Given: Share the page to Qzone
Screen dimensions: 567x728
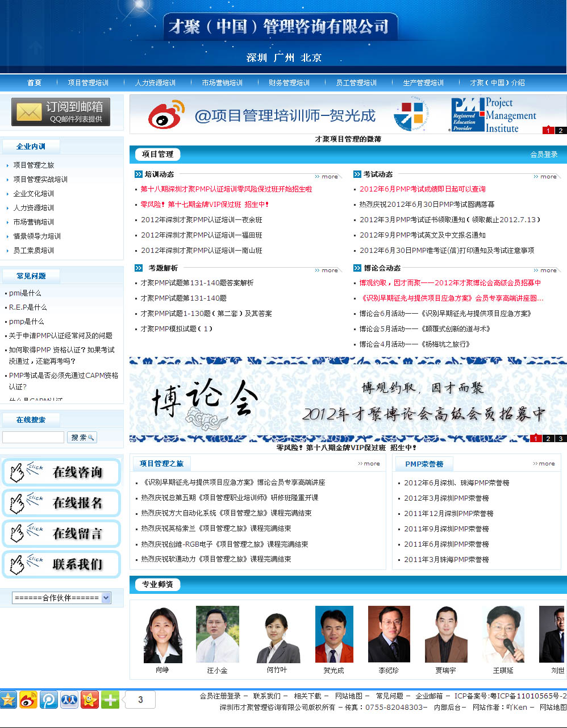Looking at the screenshot, I should 9,700.
